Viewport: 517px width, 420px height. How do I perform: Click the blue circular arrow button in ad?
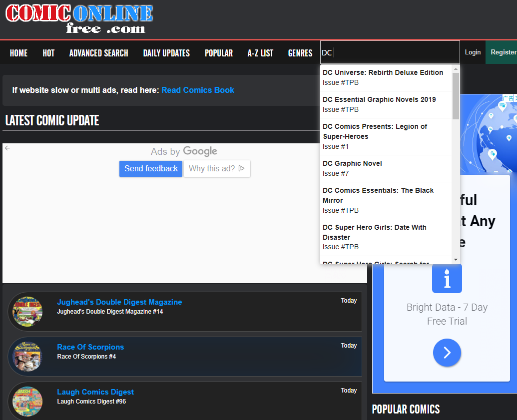[x=447, y=353]
